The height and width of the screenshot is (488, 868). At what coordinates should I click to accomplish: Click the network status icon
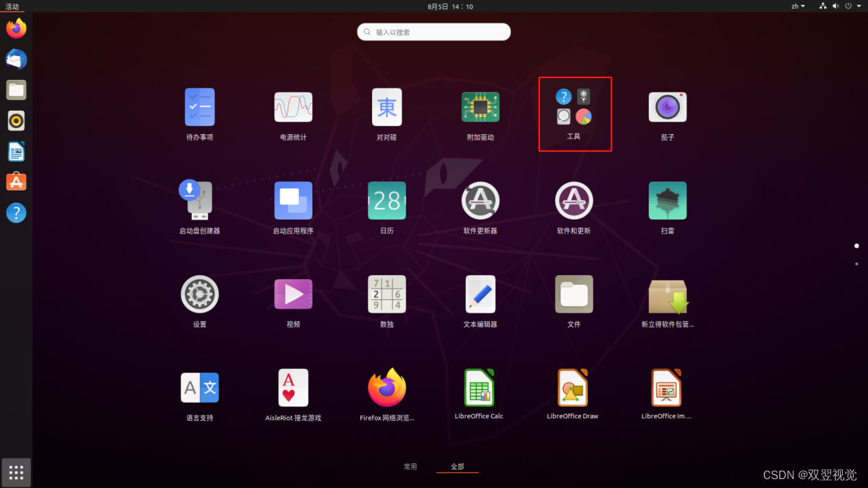[823, 6]
